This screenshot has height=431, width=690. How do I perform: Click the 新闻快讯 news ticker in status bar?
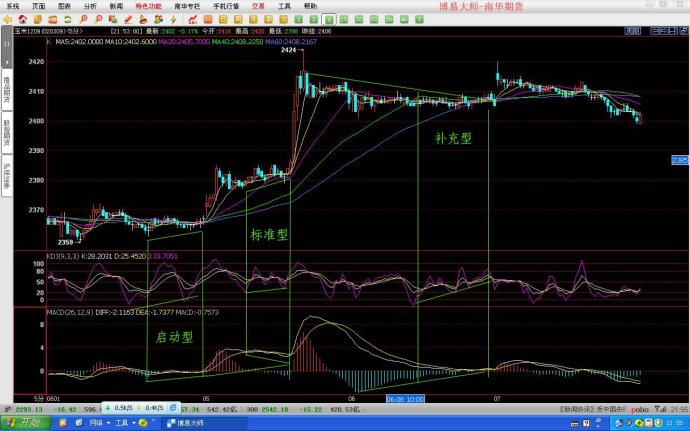click(581, 409)
